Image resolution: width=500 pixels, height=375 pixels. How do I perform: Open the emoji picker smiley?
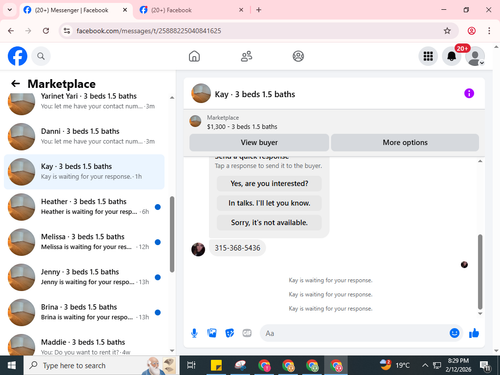click(x=454, y=333)
